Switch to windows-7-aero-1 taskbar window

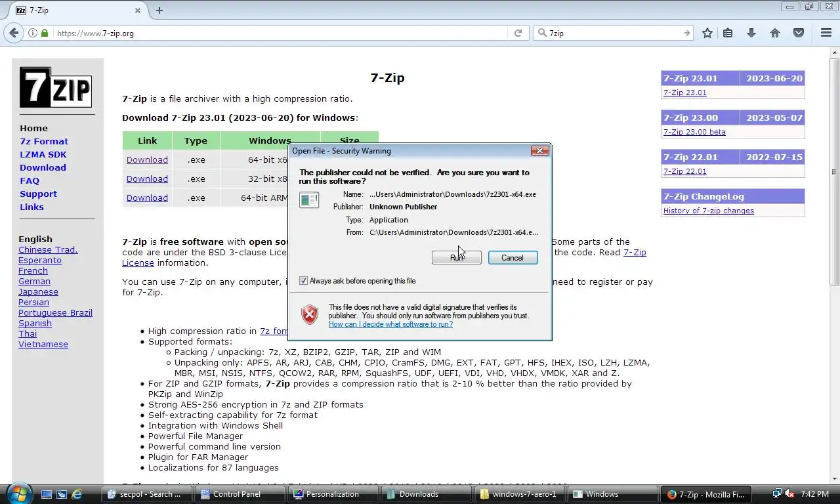point(520,494)
